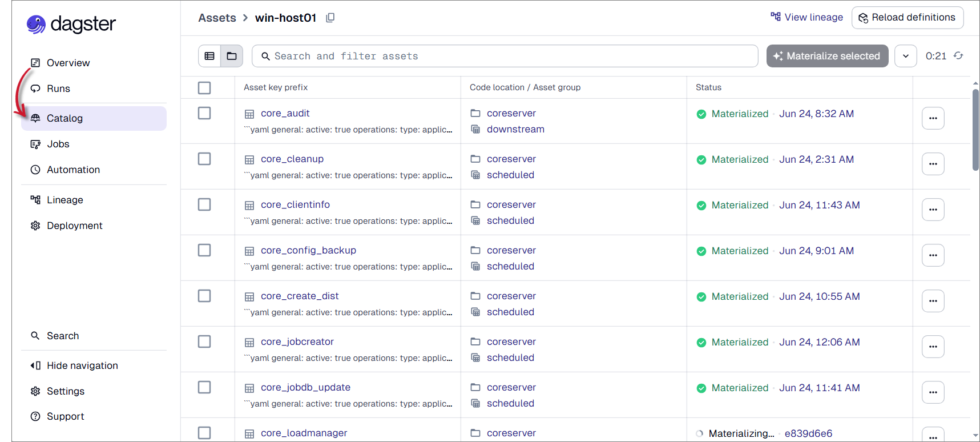Check the core_create_dist row checkbox
Image resolution: width=980 pixels, height=442 pixels.
click(x=204, y=296)
